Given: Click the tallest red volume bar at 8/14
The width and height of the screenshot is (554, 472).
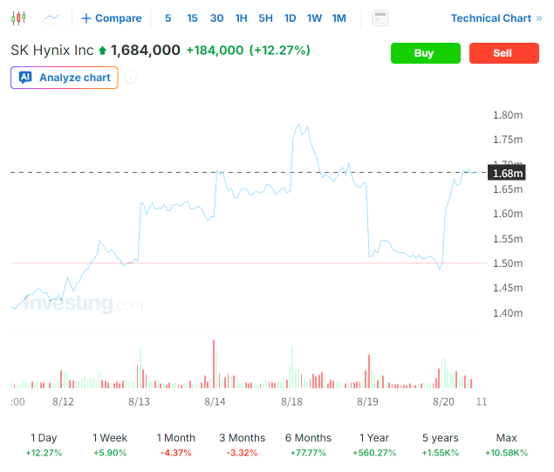Looking at the screenshot, I should pos(213,364).
